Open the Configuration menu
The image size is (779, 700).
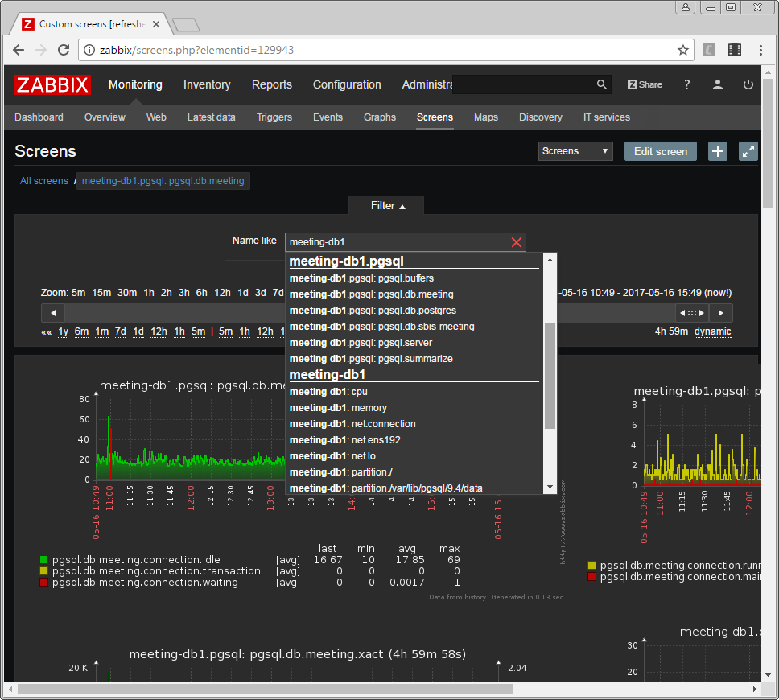tap(347, 85)
